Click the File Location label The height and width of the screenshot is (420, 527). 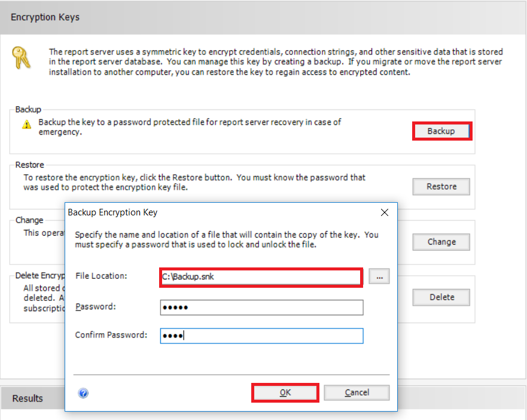[x=101, y=276]
